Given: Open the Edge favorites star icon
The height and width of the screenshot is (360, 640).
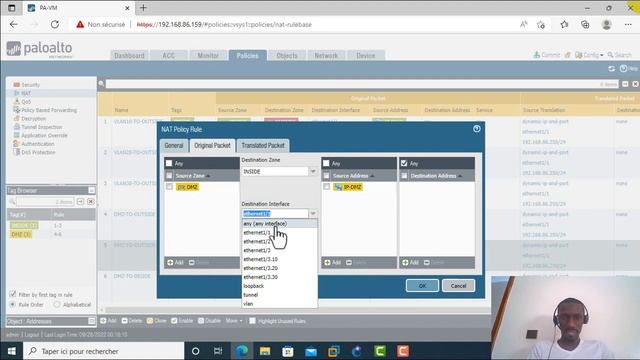Looking at the screenshot, I should pyautogui.click(x=564, y=24).
